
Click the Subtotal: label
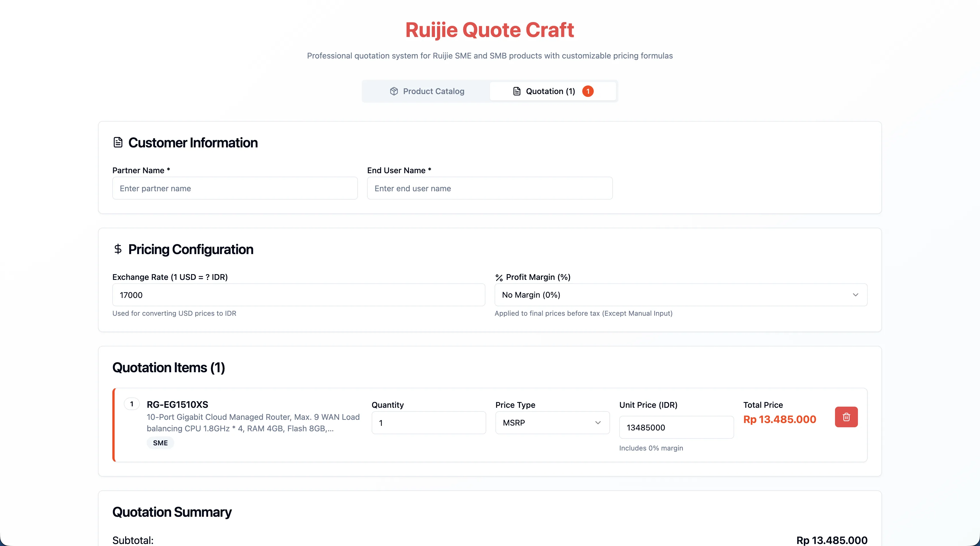pos(133,540)
